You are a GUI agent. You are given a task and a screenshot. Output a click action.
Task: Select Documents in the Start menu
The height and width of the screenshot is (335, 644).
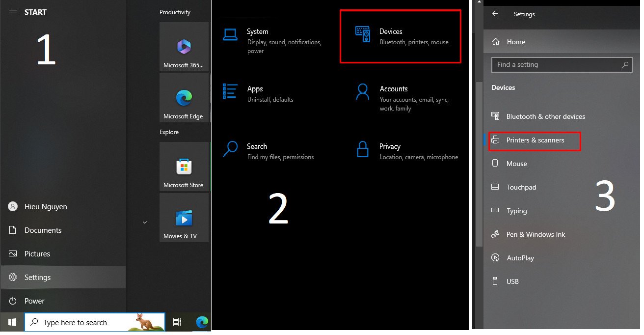coord(43,230)
